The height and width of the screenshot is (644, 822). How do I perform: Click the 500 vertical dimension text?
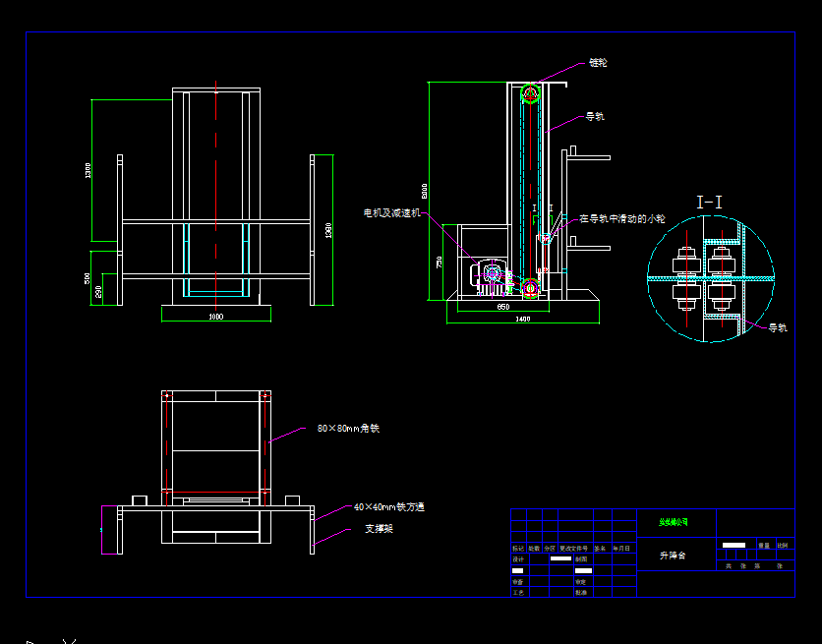[x=88, y=278]
